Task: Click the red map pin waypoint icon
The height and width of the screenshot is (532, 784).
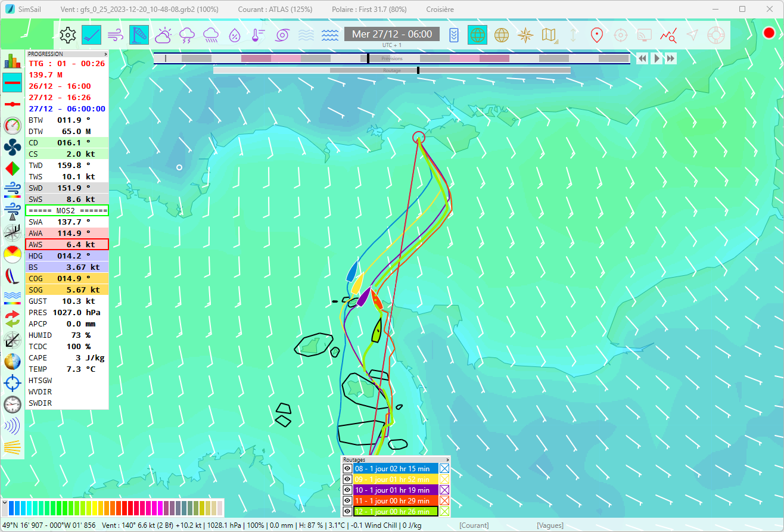Action: 596,35
